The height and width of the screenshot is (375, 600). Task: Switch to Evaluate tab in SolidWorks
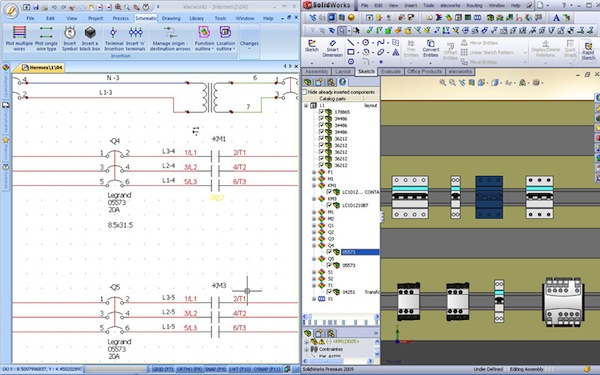coord(391,72)
